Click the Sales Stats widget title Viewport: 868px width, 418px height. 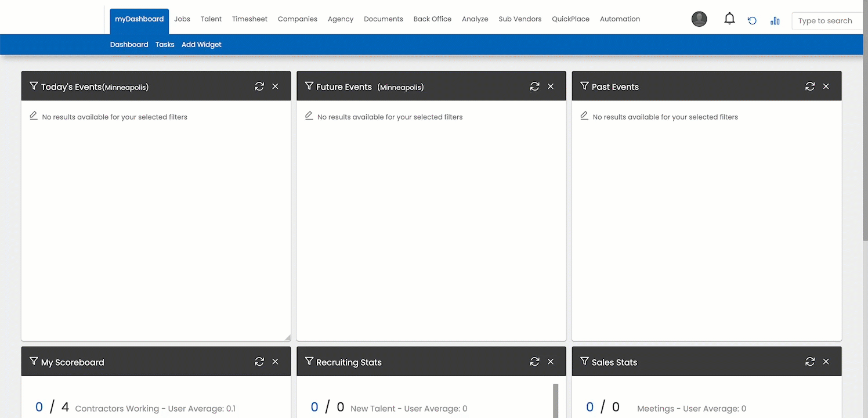[x=614, y=362]
